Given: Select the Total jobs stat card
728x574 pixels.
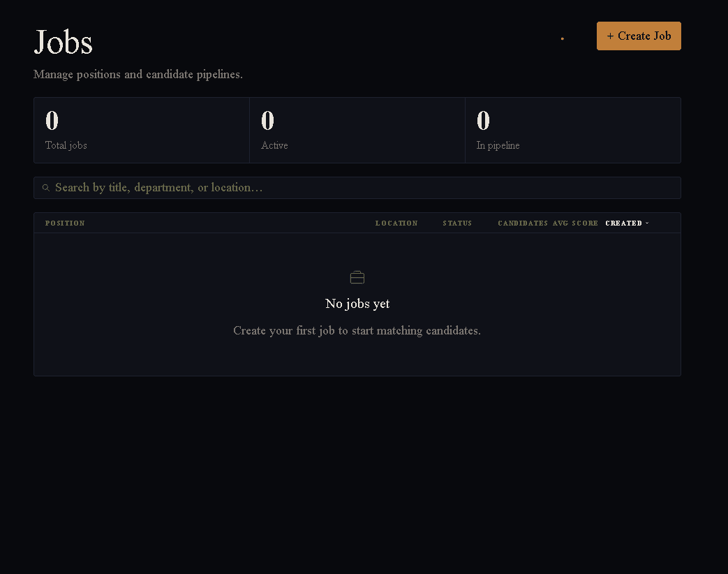Looking at the screenshot, I should click(141, 130).
